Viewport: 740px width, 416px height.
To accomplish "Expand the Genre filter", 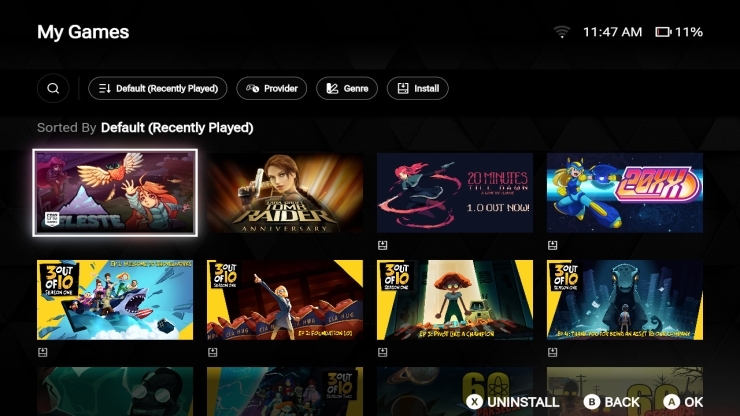I will click(347, 88).
